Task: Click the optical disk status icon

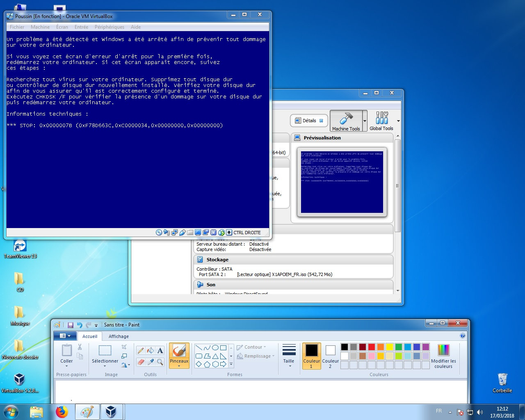Action: tap(159, 233)
